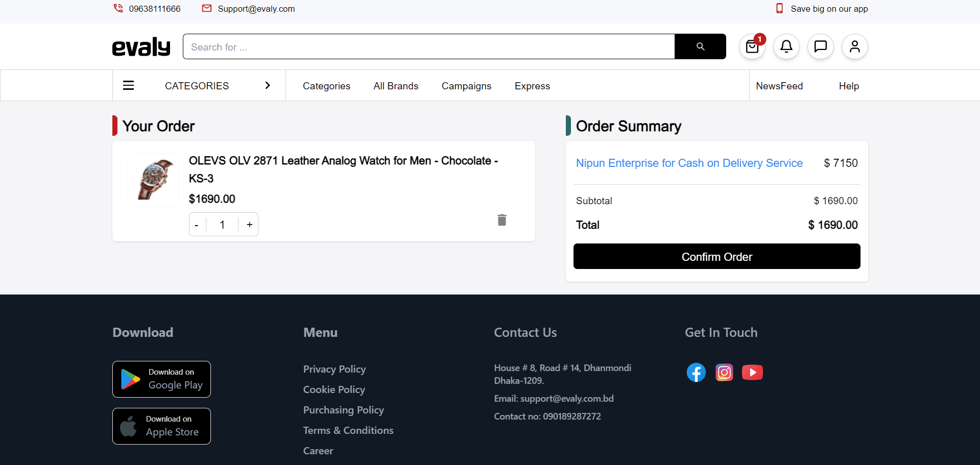The height and width of the screenshot is (465, 980).
Task: Click the mobile app phone icon
Action: pyautogui.click(x=779, y=8)
